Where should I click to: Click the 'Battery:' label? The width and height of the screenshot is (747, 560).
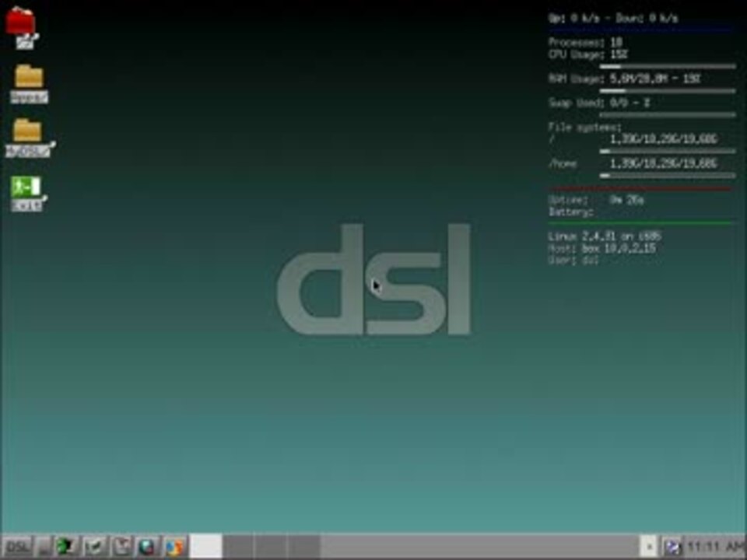571,212
